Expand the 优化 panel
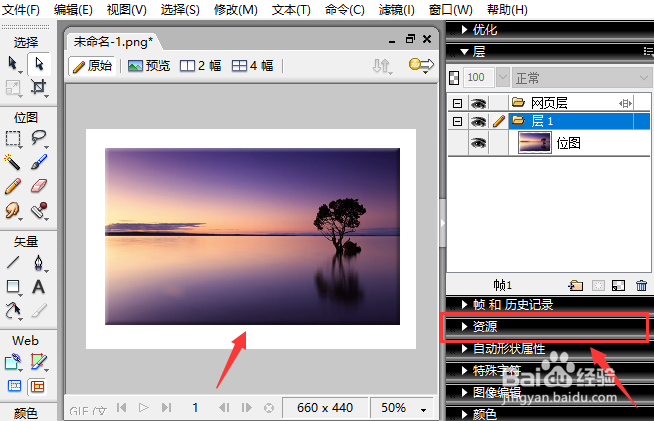This screenshot has width=654, height=421. (465, 29)
